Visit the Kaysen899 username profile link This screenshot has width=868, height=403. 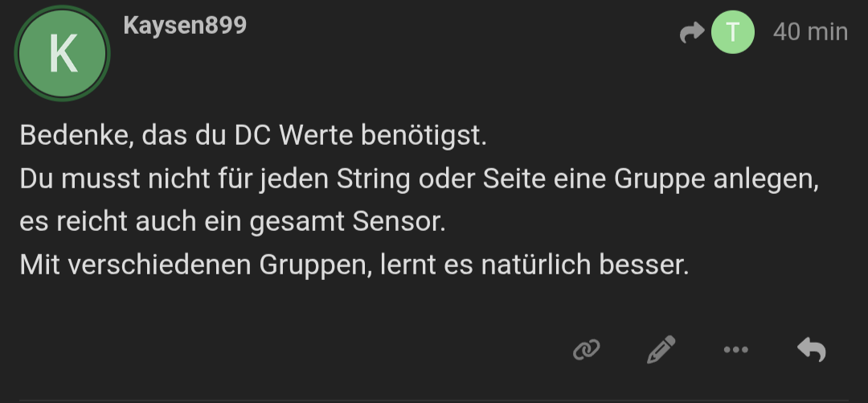coord(185,26)
